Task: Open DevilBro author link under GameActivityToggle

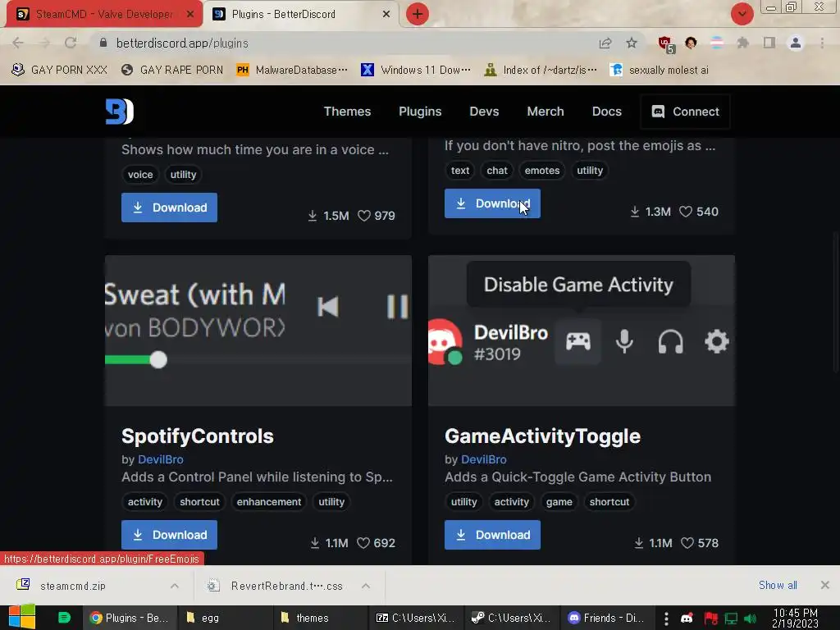Action: coord(484,459)
